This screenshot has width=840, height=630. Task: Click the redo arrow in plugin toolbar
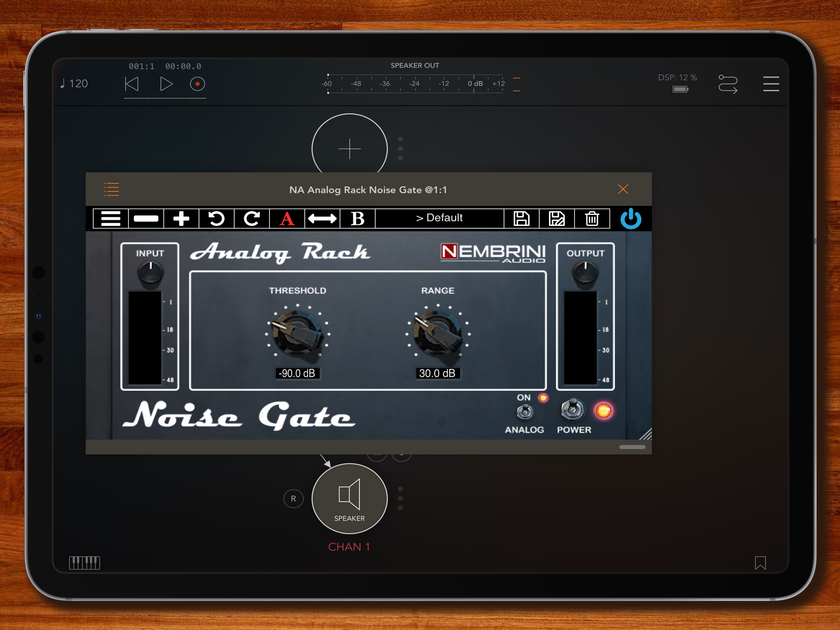point(252,218)
